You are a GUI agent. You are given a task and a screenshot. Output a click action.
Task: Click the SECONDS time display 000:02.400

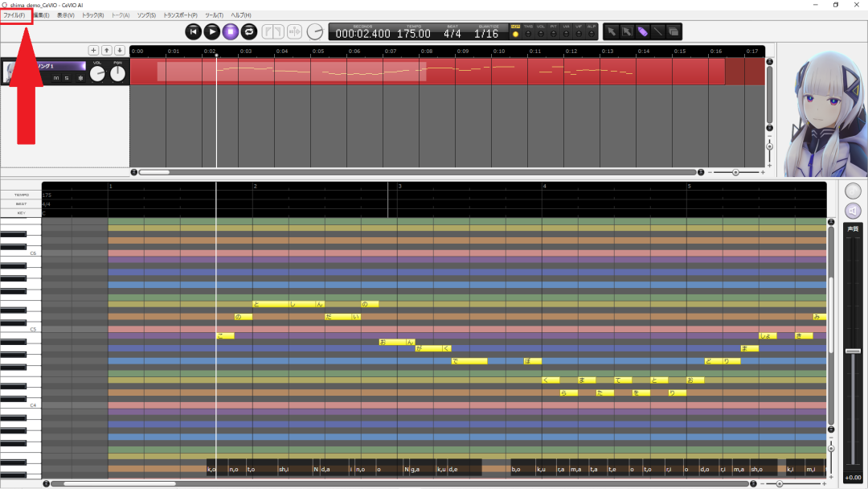click(362, 34)
